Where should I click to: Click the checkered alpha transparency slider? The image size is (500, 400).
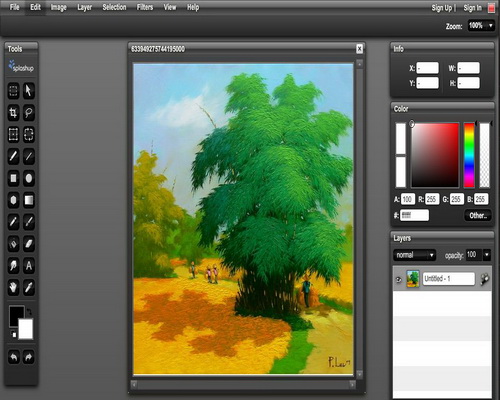[x=484, y=155]
